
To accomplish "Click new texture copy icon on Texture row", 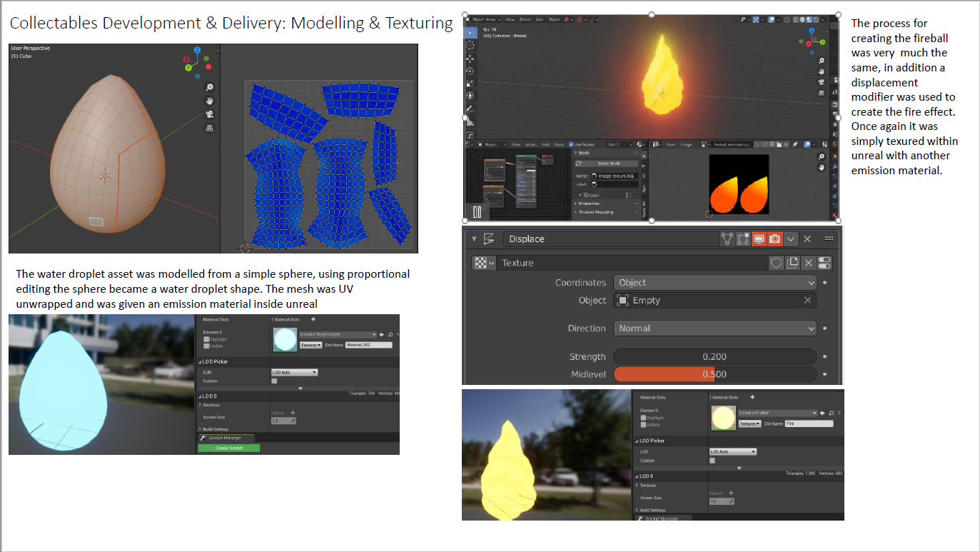I will 792,263.
